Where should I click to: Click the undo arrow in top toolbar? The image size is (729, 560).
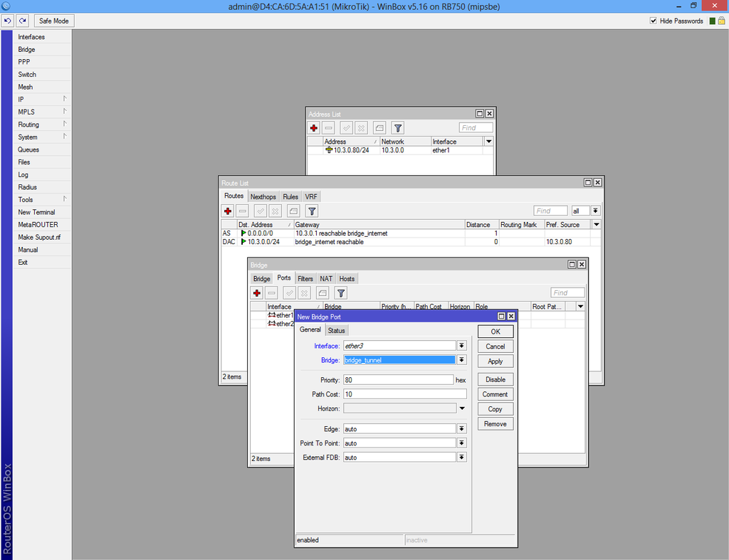pyautogui.click(x=7, y=21)
